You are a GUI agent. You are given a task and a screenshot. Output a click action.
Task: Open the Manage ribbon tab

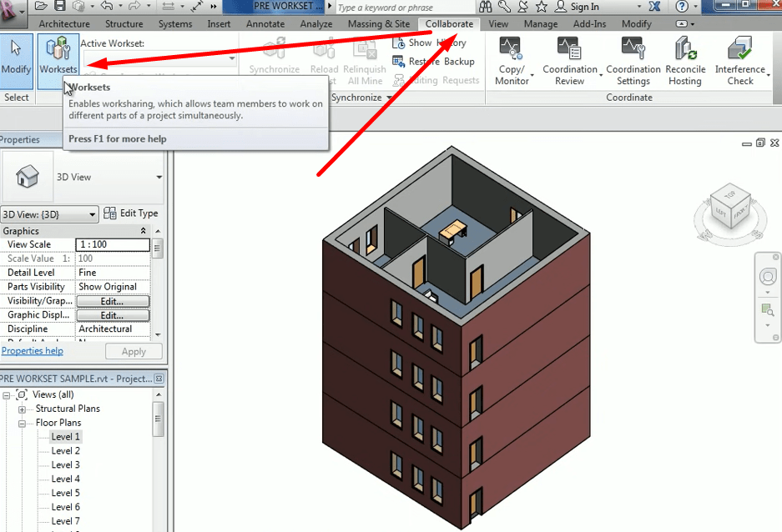pos(541,24)
